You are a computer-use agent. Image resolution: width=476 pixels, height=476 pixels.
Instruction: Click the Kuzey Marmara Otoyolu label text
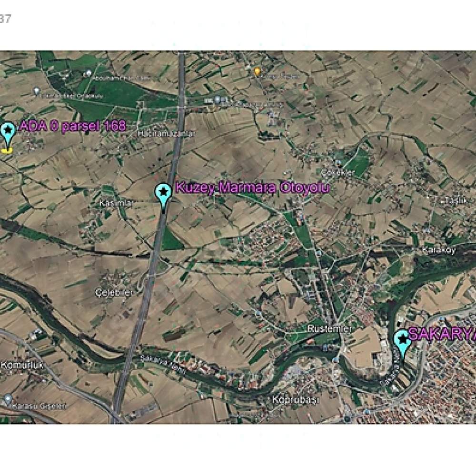point(253,188)
